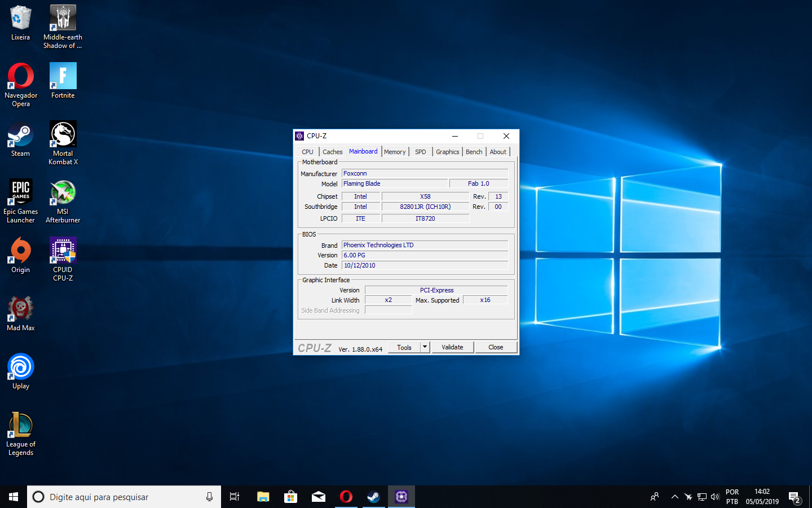Click the Manufacturer field showing Foxconn
The image size is (812, 508).
tap(425, 173)
